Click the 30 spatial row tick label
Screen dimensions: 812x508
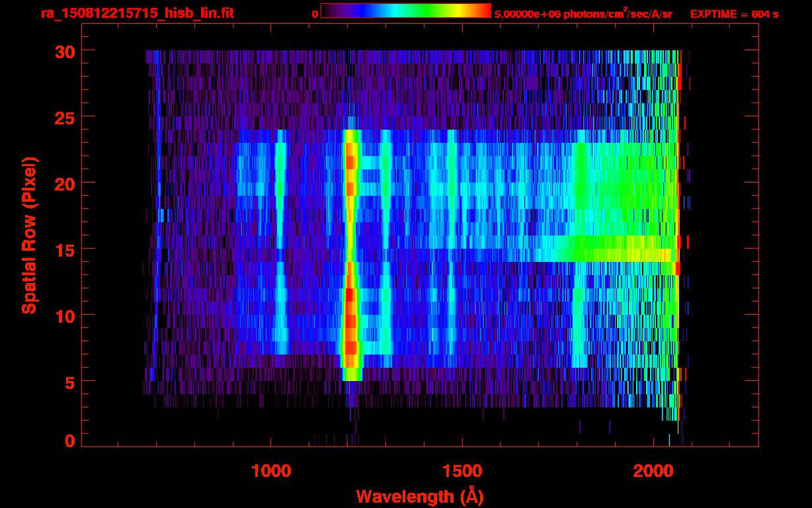pyautogui.click(x=63, y=51)
